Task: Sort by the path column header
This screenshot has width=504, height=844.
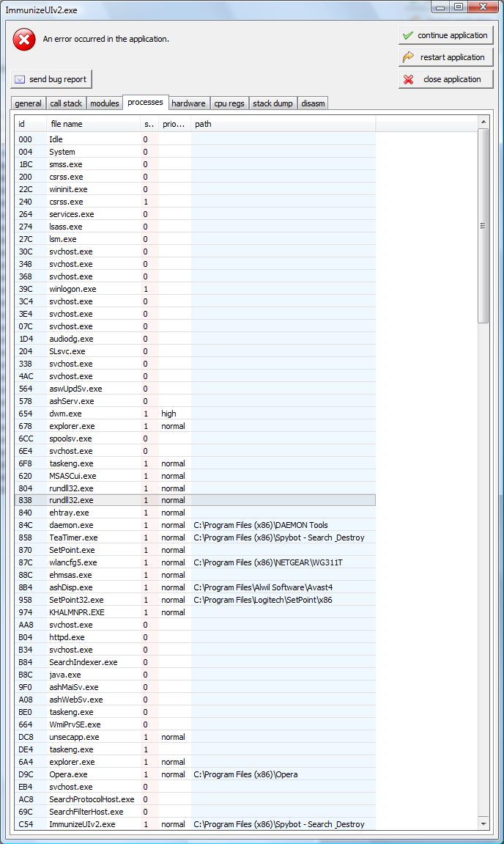Action: tap(283, 124)
